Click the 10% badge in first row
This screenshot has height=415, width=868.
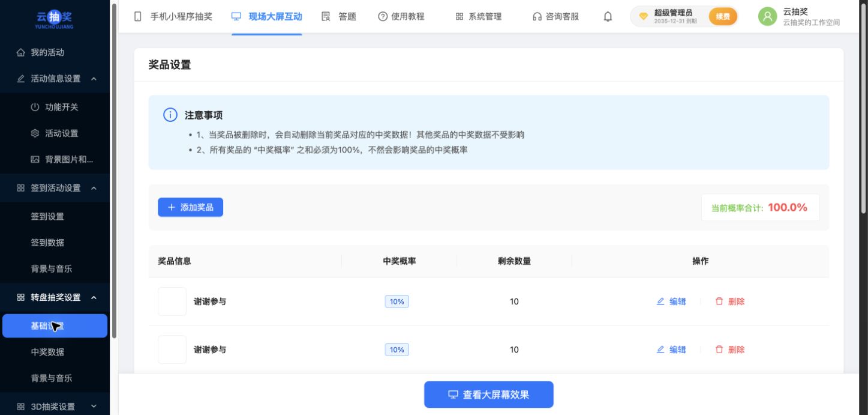[x=397, y=301]
